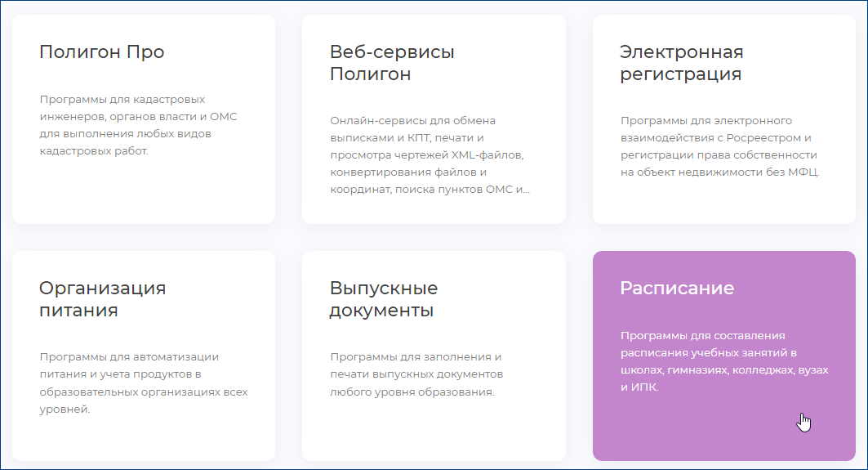Click the Веб-сервисы Полигон title
This screenshot has width=868, height=470.
point(392,63)
